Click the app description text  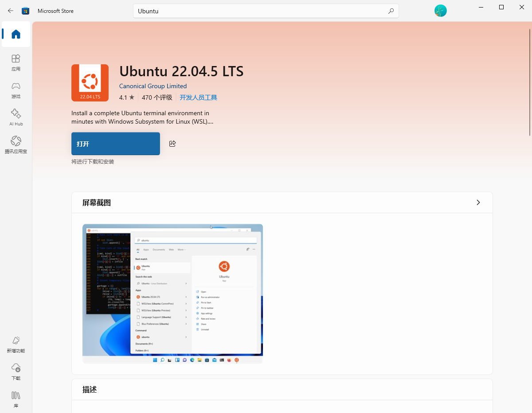pos(142,117)
